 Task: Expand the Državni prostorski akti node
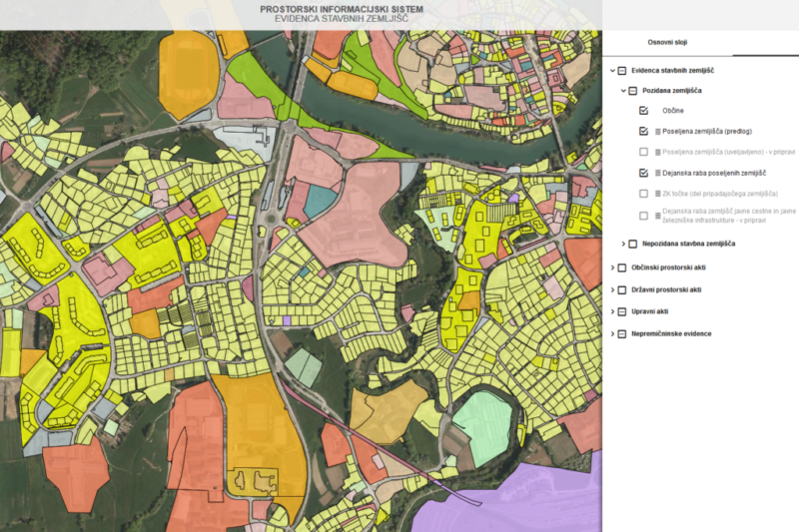click(612, 290)
